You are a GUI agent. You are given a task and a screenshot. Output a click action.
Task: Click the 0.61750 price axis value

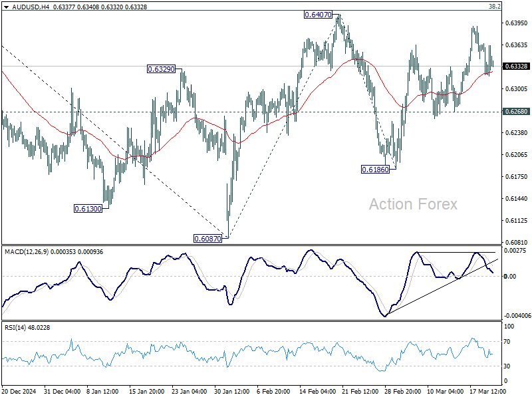tap(517, 177)
